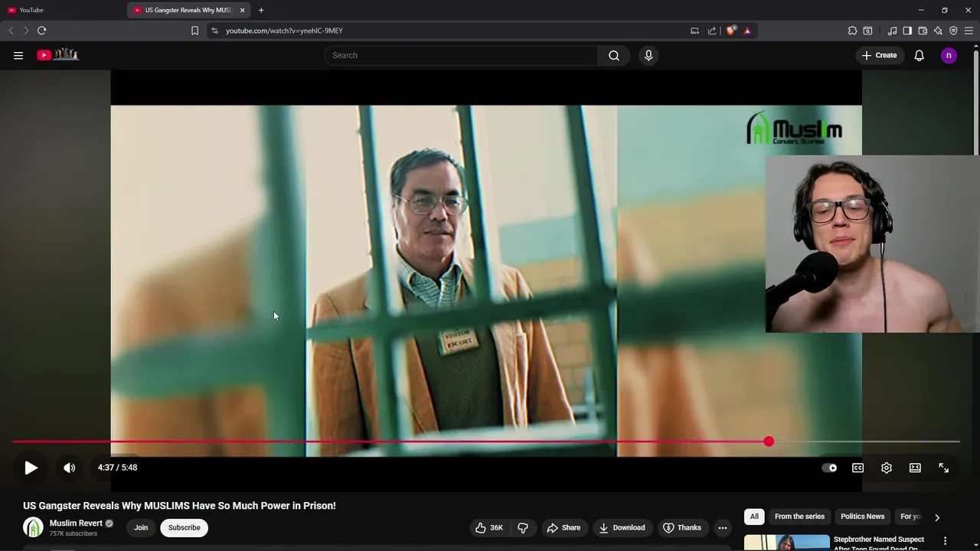Enter full screen mode
This screenshot has width=980, height=551.
[944, 468]
